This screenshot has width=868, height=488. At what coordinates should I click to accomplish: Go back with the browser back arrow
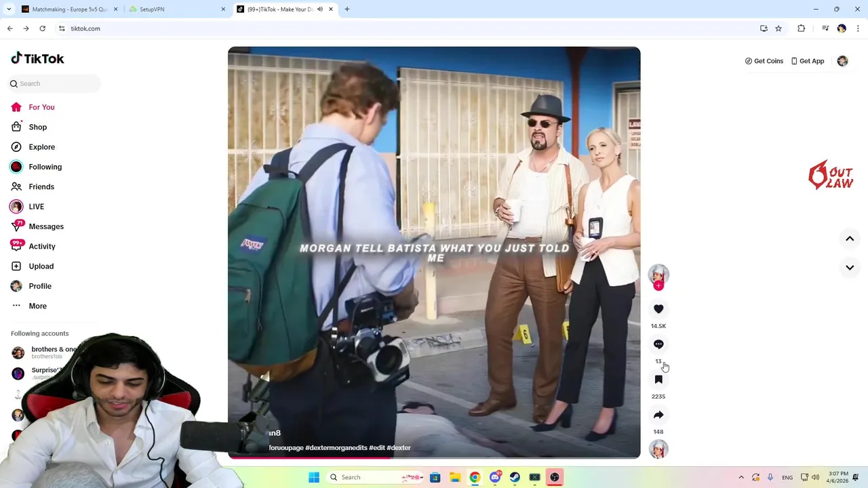point(9,28)
